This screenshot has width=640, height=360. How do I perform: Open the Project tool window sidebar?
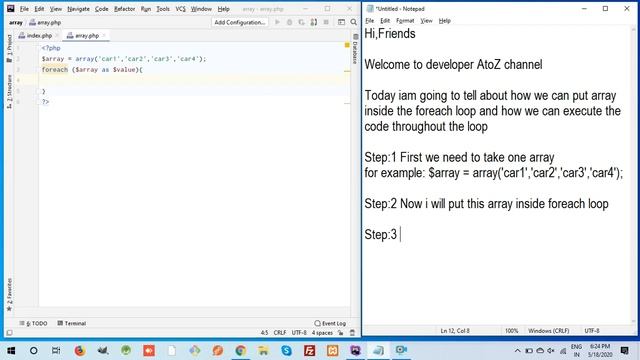pos(9,48)
